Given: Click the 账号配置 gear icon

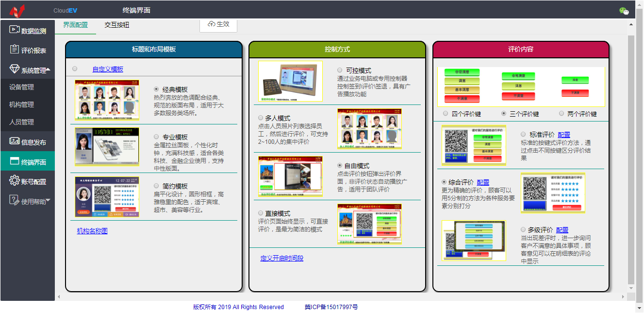Looking at the screenshot, I should [x=14, y=181].
